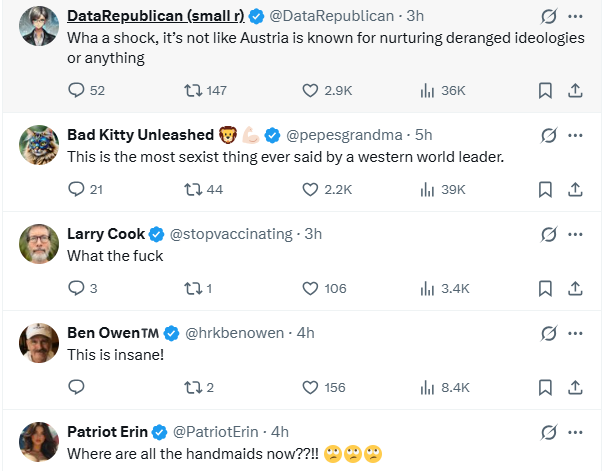Expand more options on Patriot Erin's tweet
603x471 pixels.
(575, 432)
